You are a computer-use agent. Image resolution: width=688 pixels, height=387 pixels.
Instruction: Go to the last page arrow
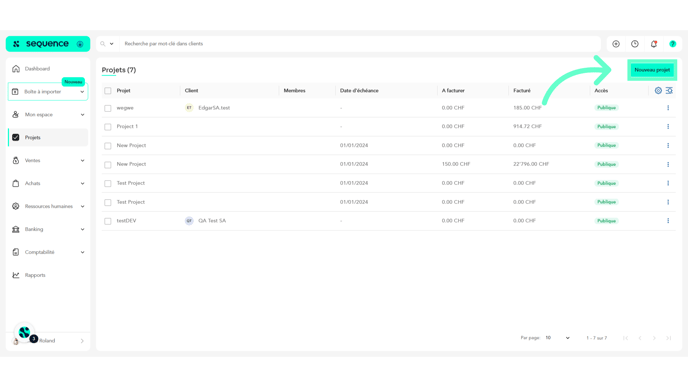[669, 338]
